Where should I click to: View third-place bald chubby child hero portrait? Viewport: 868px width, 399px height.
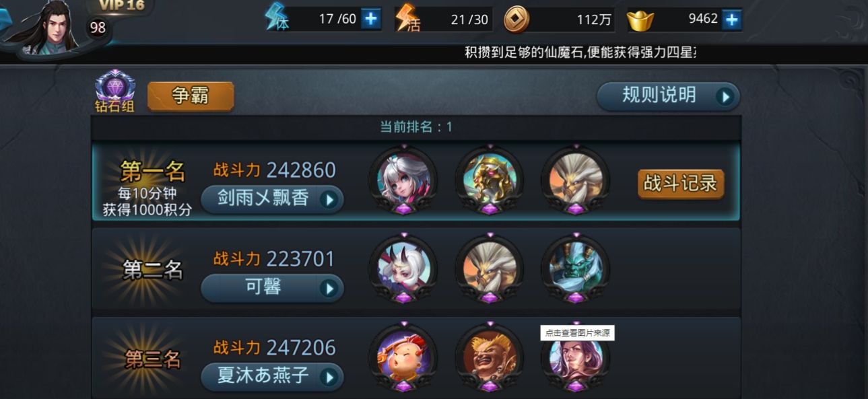tap(403, 357)
